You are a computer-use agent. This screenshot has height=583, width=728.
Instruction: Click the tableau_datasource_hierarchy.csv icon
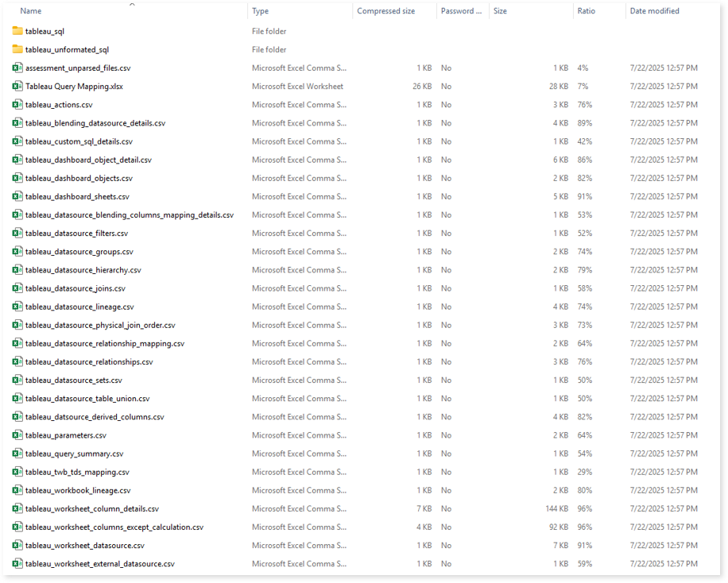[x=17, y=270]
